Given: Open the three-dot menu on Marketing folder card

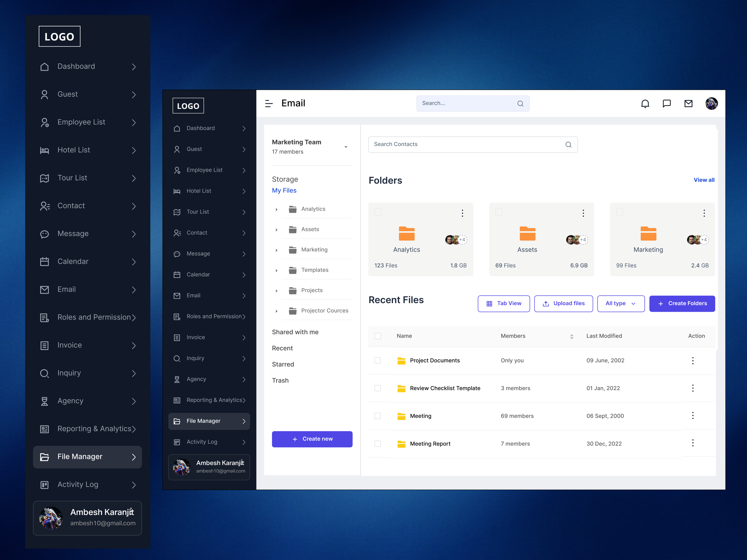Looking at the screenshot, I should point(704,213).
